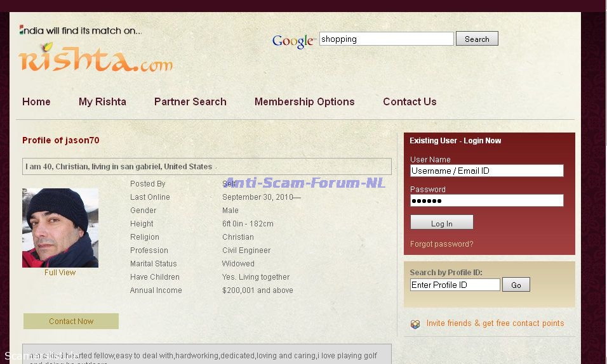607x364 pixels.
Task: Click the invite friends gift icon
Action: (x=415, y=324)
